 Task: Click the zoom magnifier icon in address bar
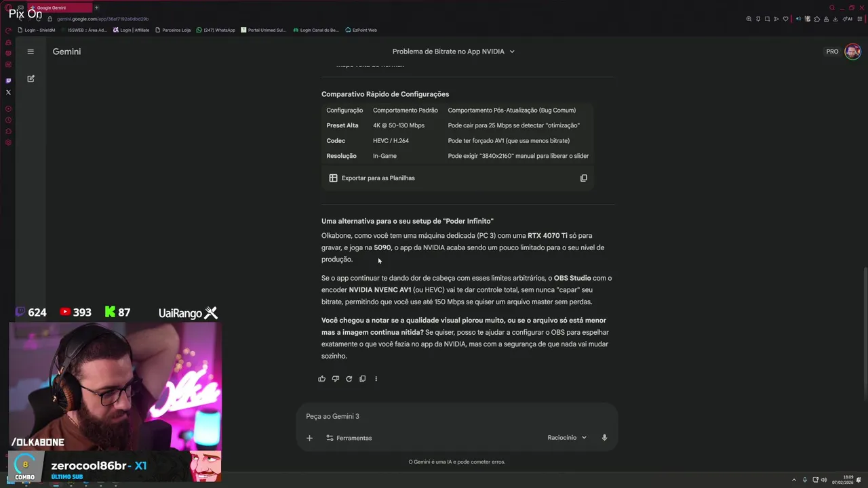point(749,19)
